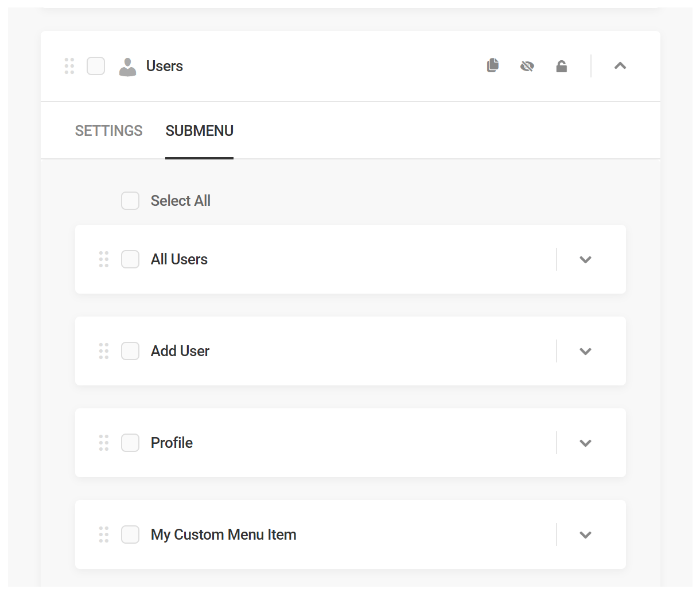The image size is (700, 593).
Task: Expand My Custom Menu Item options
Action: click(x=585, y=535)
